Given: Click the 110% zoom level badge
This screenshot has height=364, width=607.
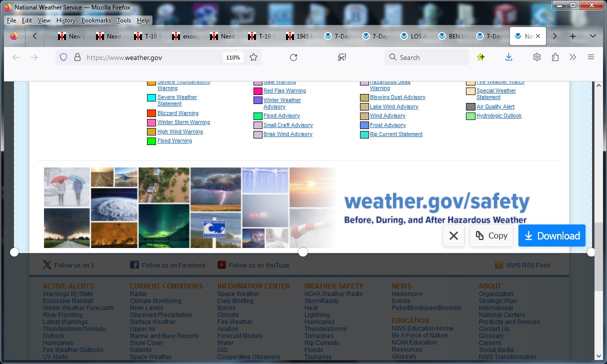Looking at the screenshot, I should pos(233,57).
